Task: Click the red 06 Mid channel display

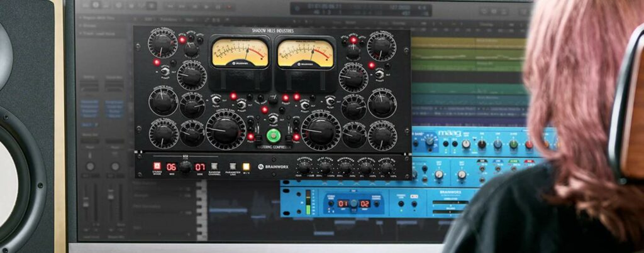Action: pyautogui.click(x=170, y=167)
